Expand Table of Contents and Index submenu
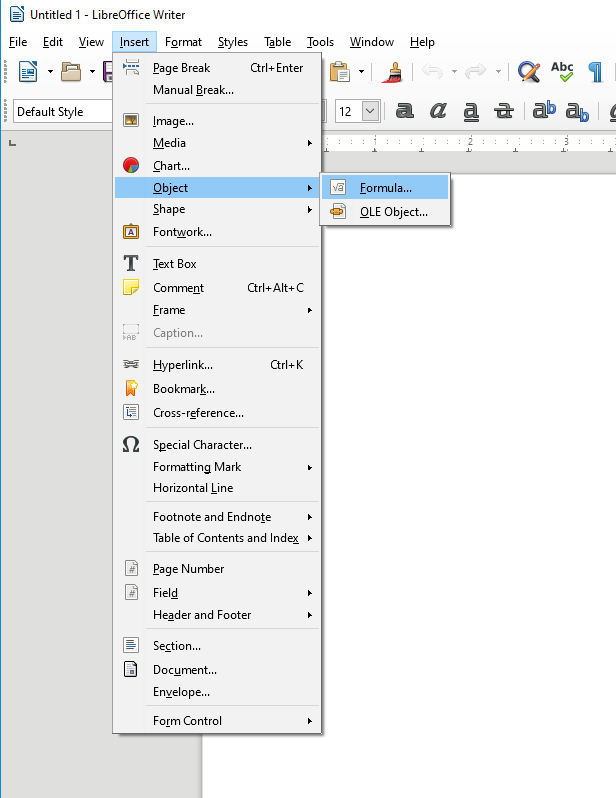Screen dimensions: 616x798 click(217, 538)
